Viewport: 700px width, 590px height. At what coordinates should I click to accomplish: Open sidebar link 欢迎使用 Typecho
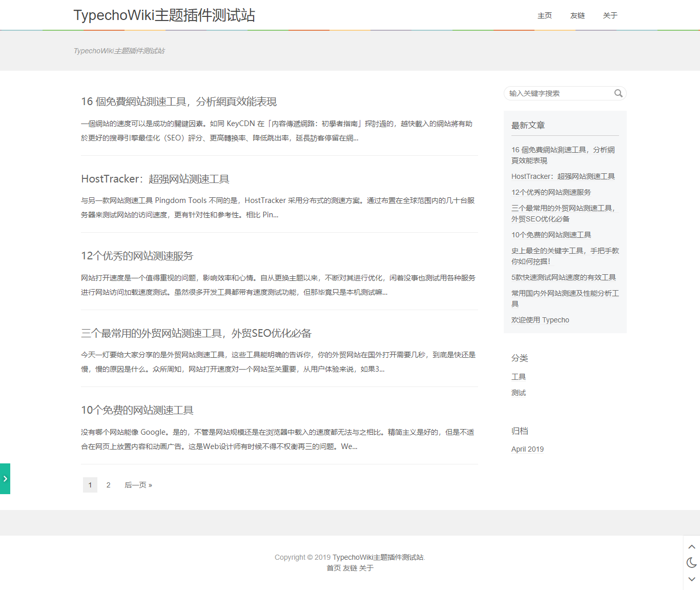(540, 320)
